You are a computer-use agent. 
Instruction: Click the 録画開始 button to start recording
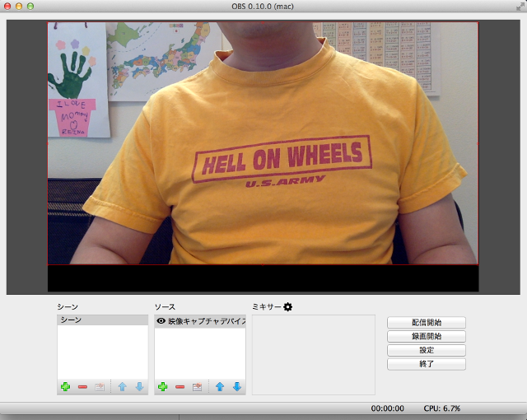[427, 336]
